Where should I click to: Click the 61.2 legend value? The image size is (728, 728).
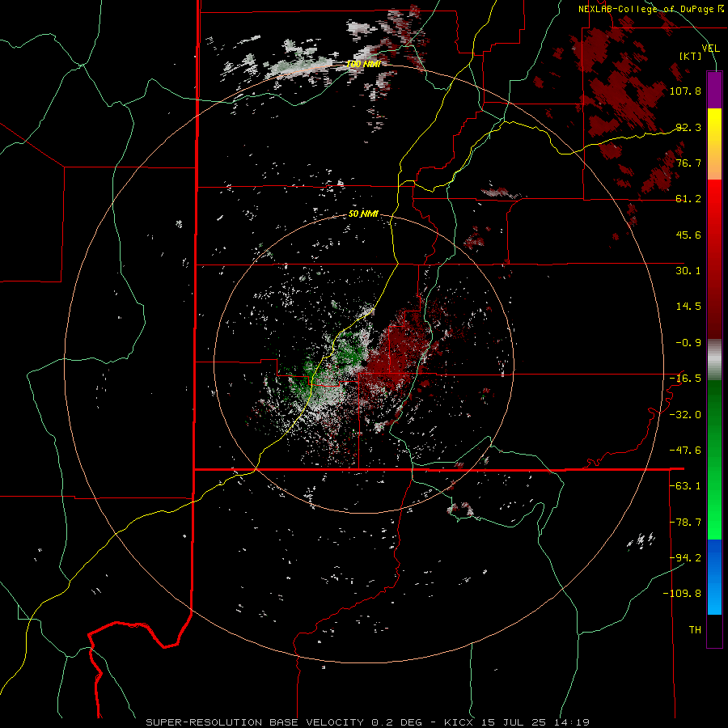(688, 199)
